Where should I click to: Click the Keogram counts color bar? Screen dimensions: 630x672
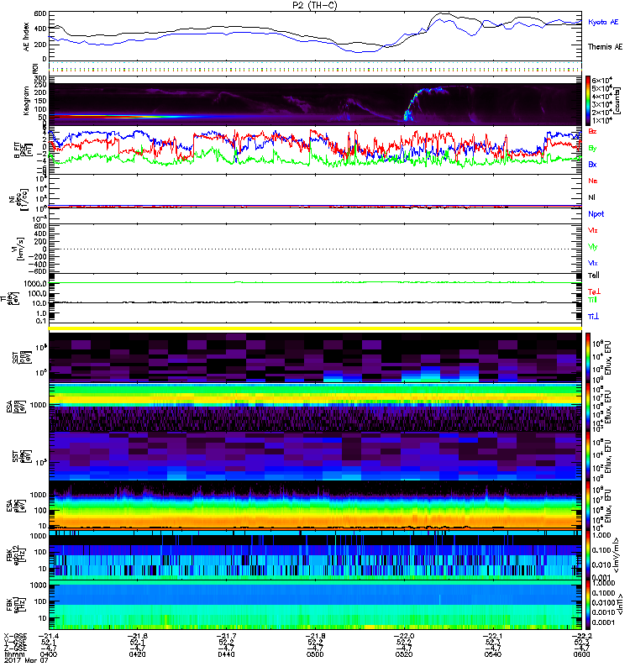point(588,101)
